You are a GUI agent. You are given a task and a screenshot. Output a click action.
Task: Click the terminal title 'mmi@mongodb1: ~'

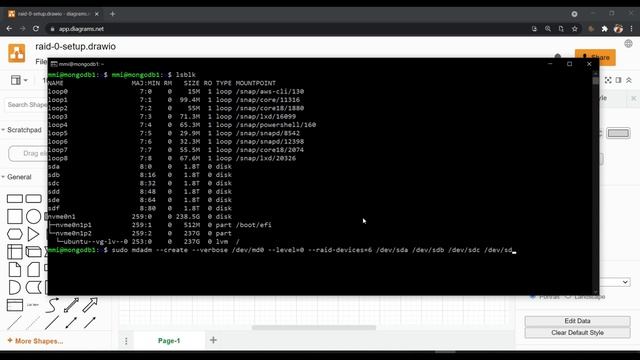[81, 64]
